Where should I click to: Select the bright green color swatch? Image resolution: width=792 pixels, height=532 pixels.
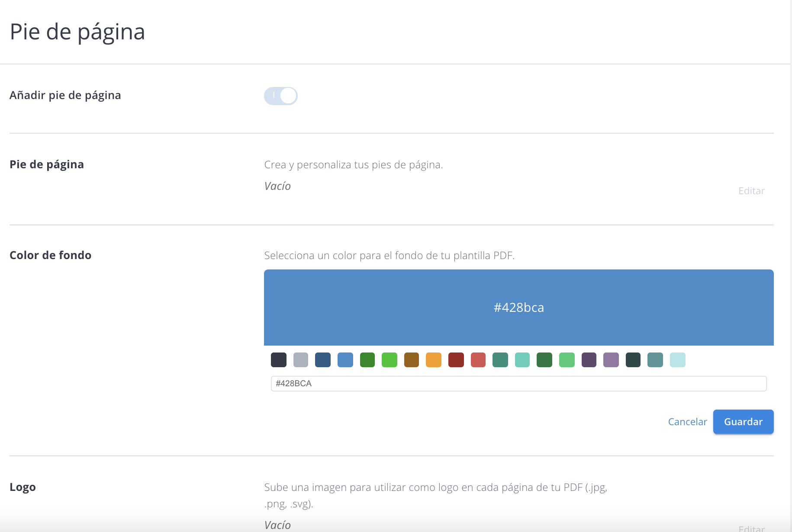(x=390, y=359)
